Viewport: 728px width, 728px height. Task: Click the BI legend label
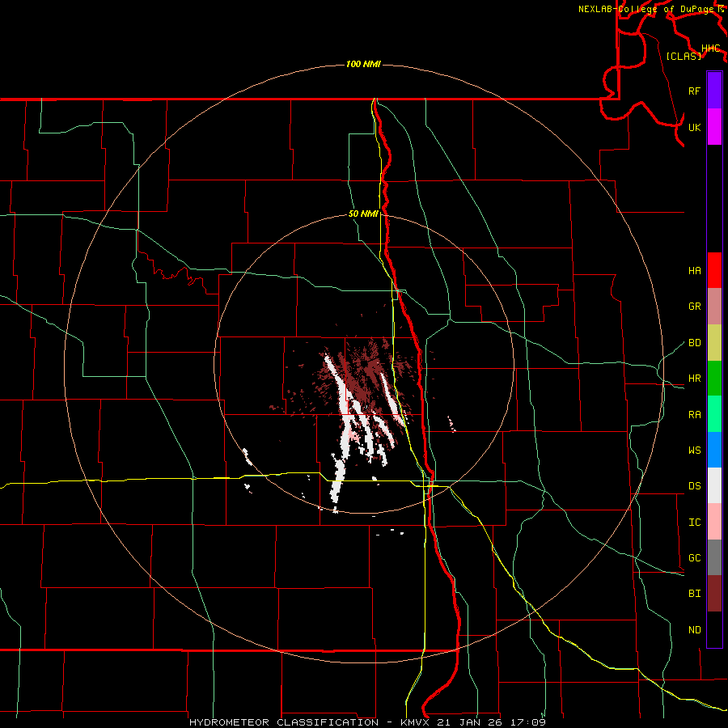694,594
